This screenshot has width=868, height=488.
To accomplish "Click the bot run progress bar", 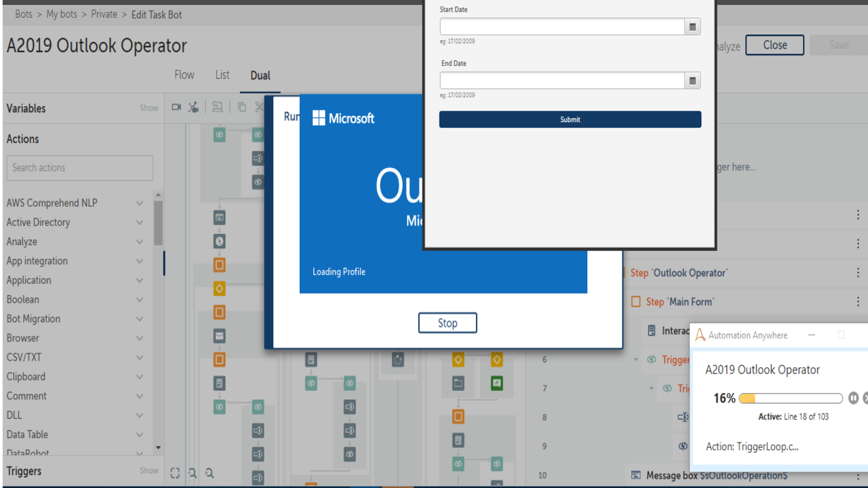I will pyautogui.click(x=791, y=399).
